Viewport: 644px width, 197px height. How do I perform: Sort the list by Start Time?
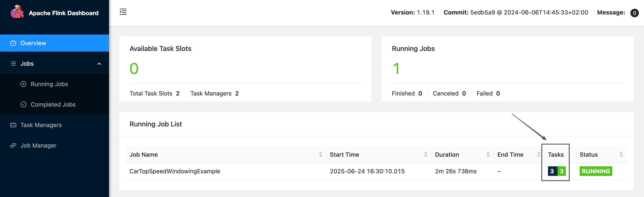(425, 155)
